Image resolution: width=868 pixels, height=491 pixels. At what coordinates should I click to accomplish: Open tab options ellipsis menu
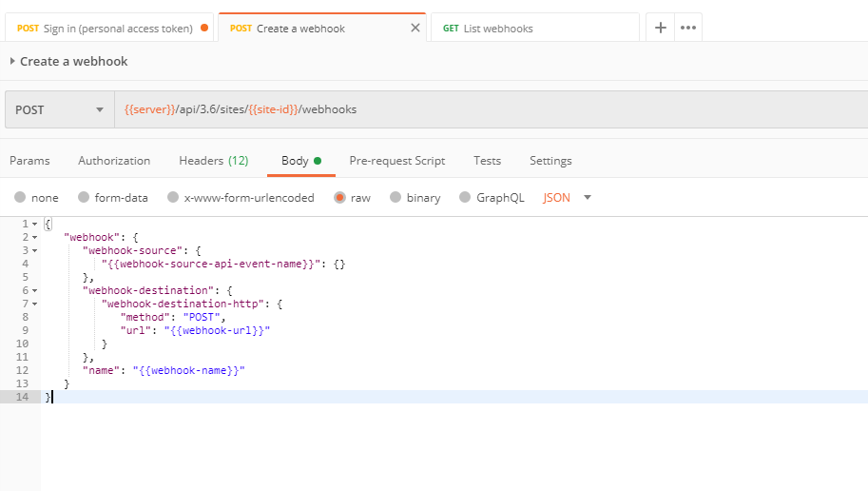[x=688, y=28]
